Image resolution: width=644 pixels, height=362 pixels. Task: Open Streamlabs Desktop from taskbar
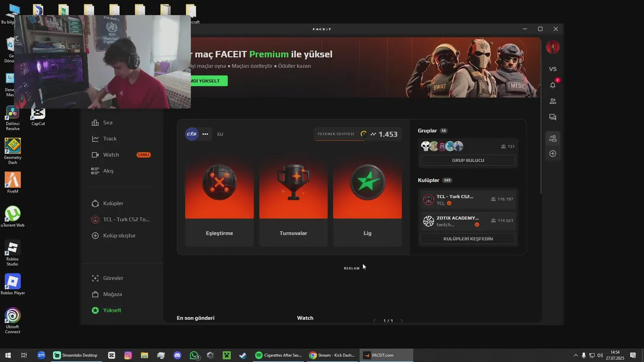(76, 355)
